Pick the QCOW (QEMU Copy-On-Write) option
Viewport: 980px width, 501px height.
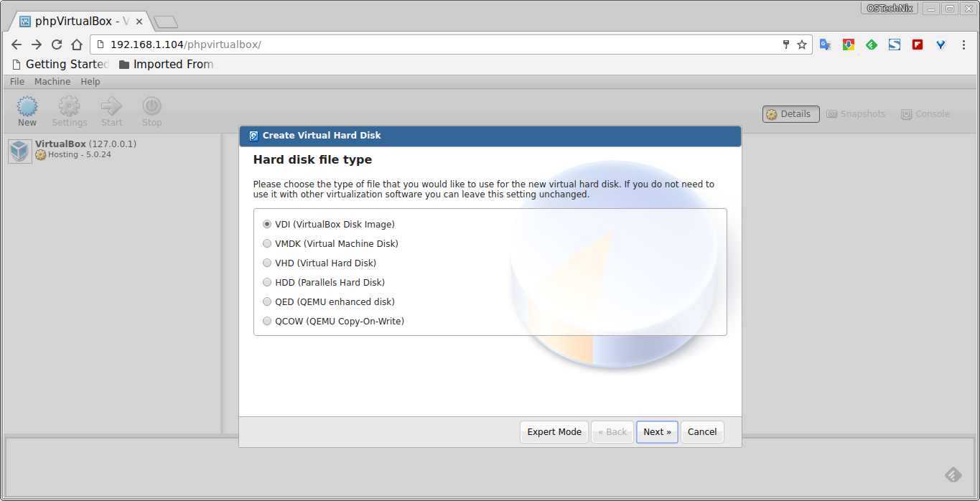(x=266, y=321)
